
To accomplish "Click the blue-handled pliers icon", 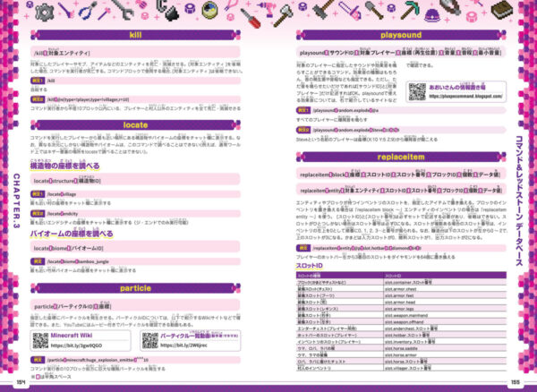I will (x=88, y=11).
